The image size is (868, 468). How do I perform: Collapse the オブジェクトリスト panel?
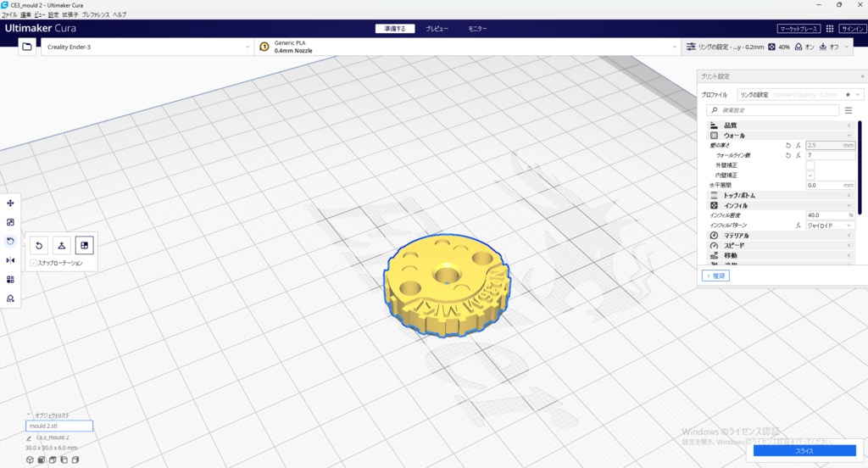tap(29, 415)
